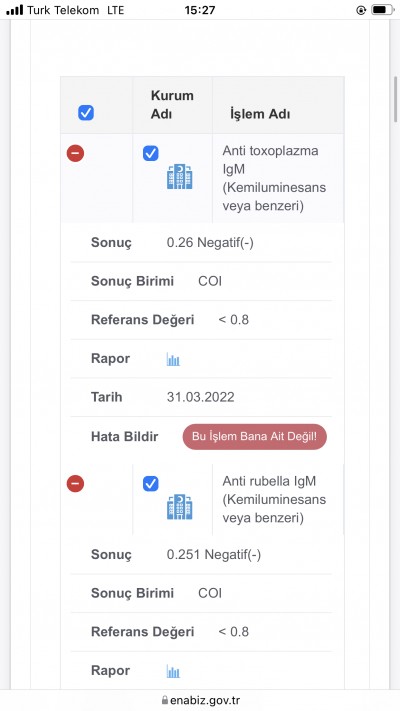
Task: Tap the cellular signal bars icon
Action: point(15,10)
